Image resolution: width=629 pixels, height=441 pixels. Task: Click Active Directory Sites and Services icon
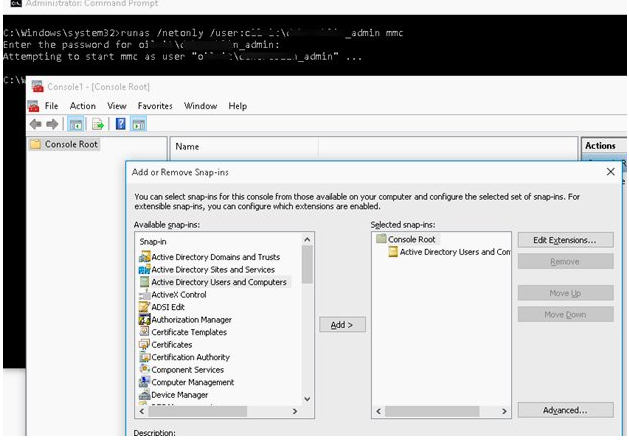[144, 269]
